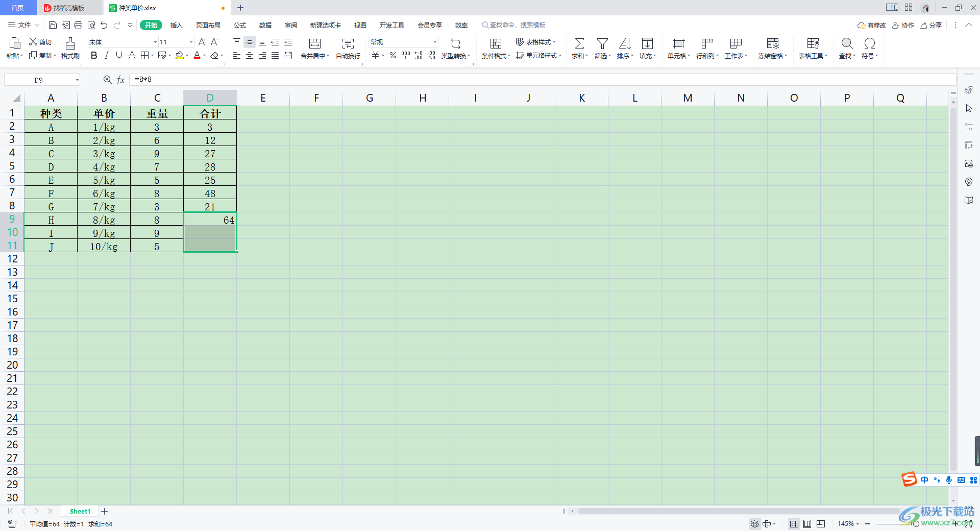Click the Undo arrow icon
The image size is (980, 531).
pyautogui.click(x=104, y=25)
